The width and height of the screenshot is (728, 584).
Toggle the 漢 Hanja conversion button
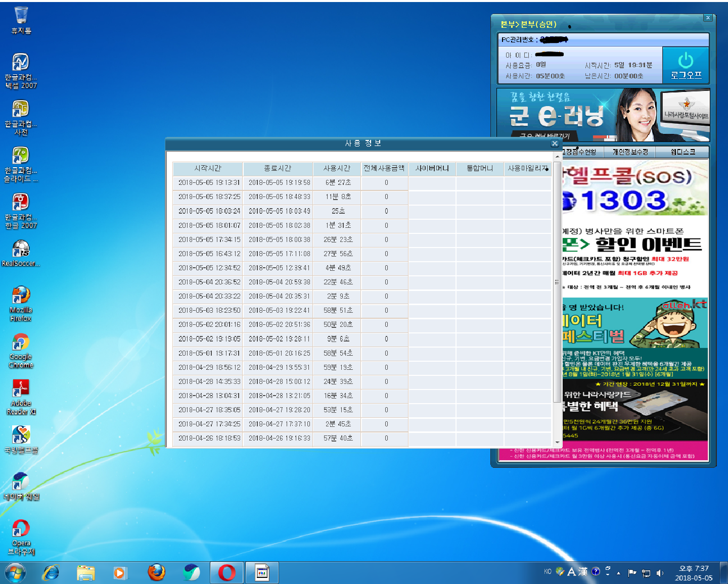[583, 571]
